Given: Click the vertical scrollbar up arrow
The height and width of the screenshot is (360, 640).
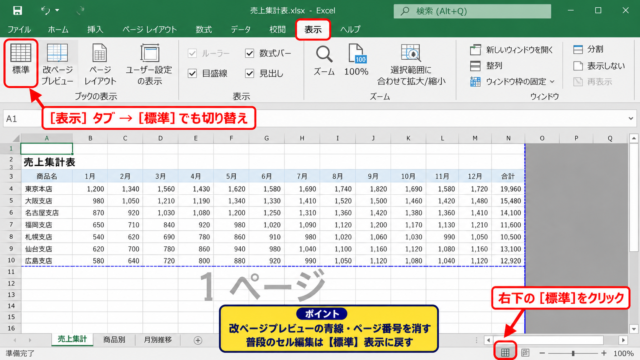Looking at the screenshot, I should (x=633, y=139).
